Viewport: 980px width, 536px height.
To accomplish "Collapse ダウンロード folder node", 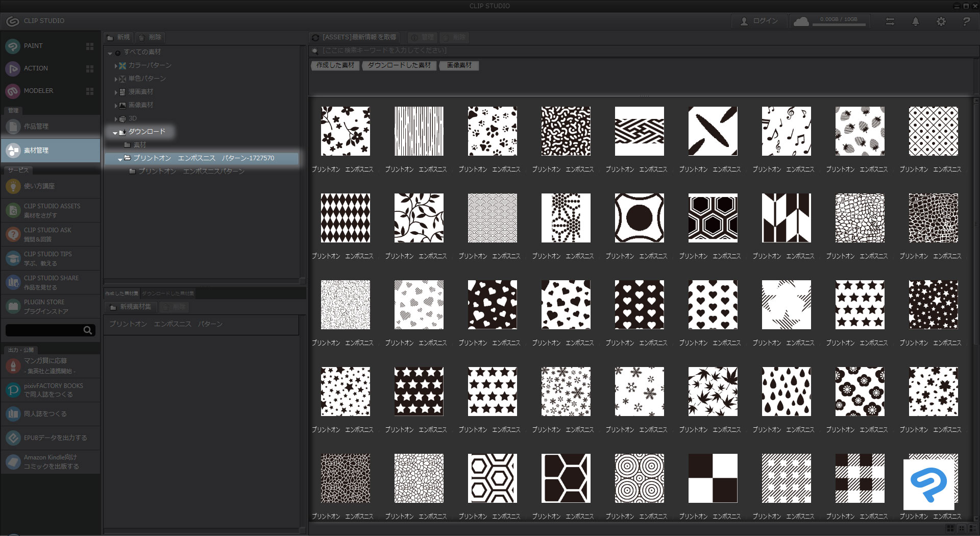I will point(115,133).
